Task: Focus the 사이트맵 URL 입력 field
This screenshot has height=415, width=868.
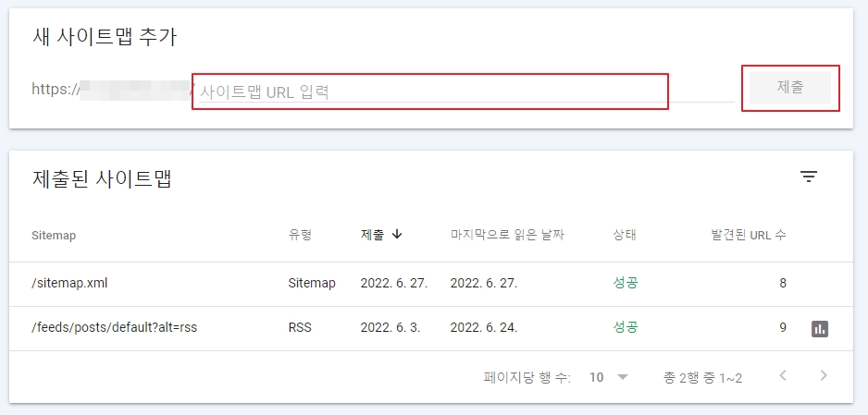Action: click(x=466, y=92)
